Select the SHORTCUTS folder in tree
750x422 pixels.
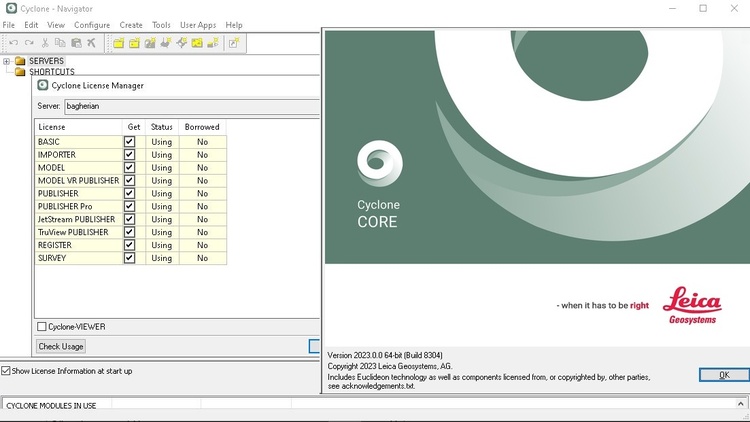pos(52,72)
